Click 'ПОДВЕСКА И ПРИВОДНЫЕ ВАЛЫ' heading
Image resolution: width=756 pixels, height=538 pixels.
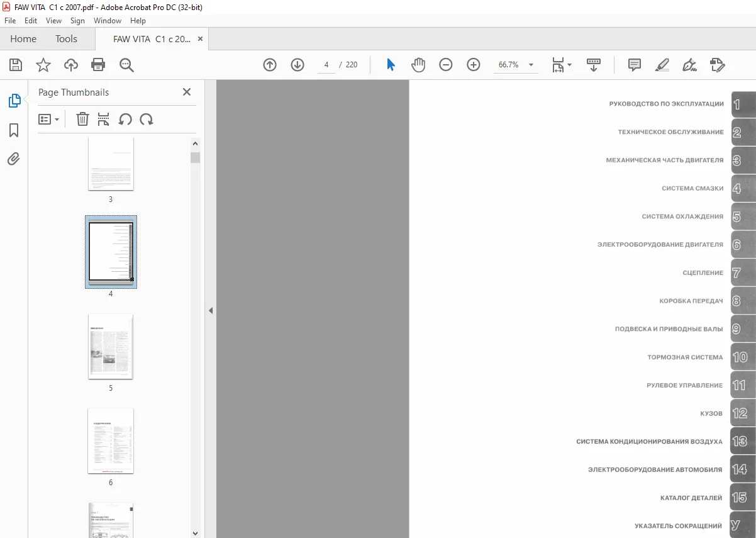pos(669,329)
